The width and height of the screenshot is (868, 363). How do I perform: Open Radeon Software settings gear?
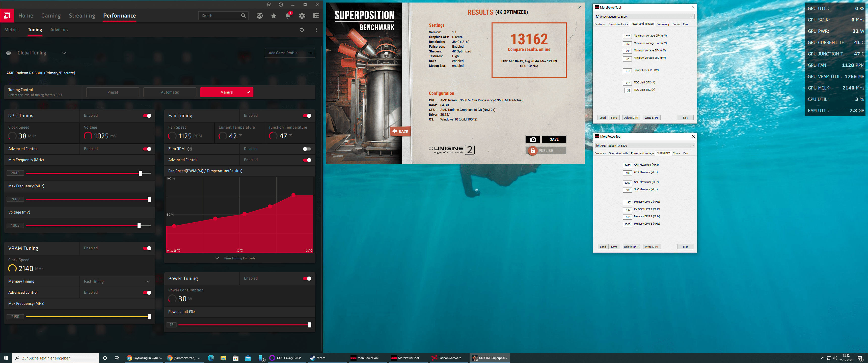[302, 15]
